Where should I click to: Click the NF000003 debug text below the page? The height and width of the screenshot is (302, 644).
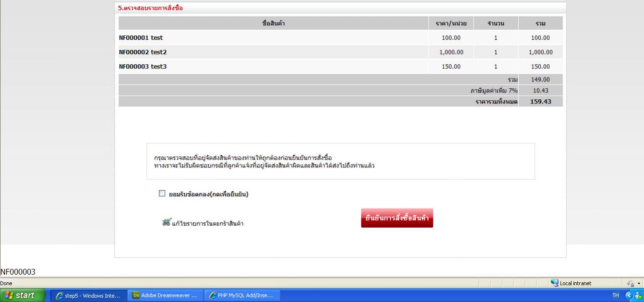point(18,272)
